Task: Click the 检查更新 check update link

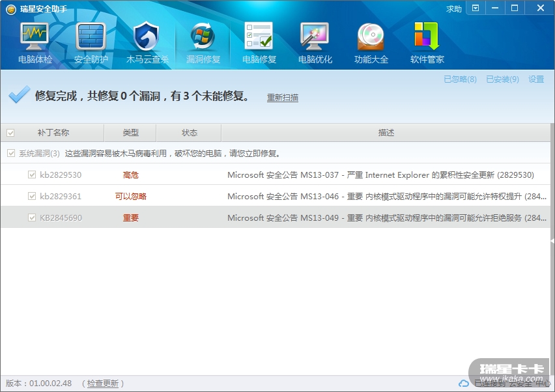Action: tap(103, 384)
